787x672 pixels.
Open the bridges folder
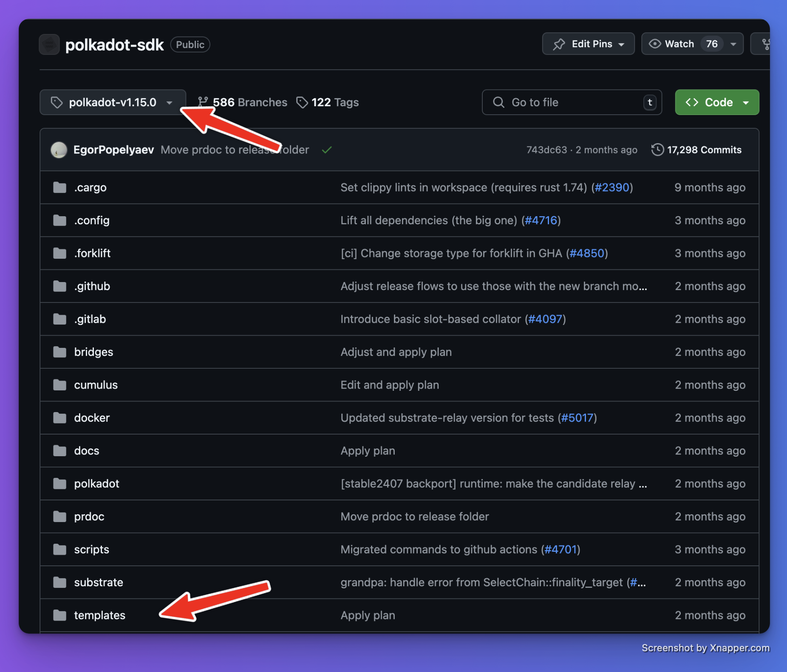coord(93,352)
